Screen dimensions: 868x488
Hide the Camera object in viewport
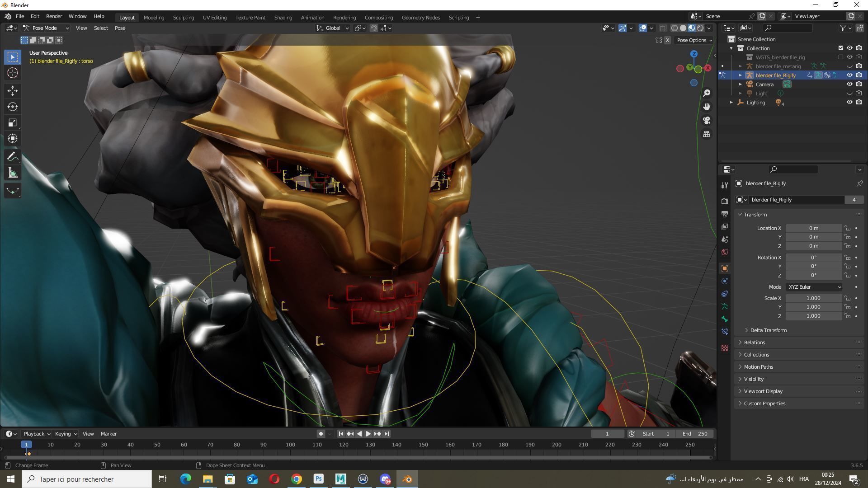[x=849, y=84]
